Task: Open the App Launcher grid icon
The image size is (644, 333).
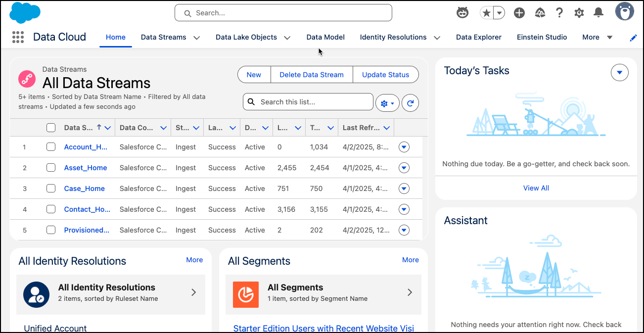Action: coord(18,37)
